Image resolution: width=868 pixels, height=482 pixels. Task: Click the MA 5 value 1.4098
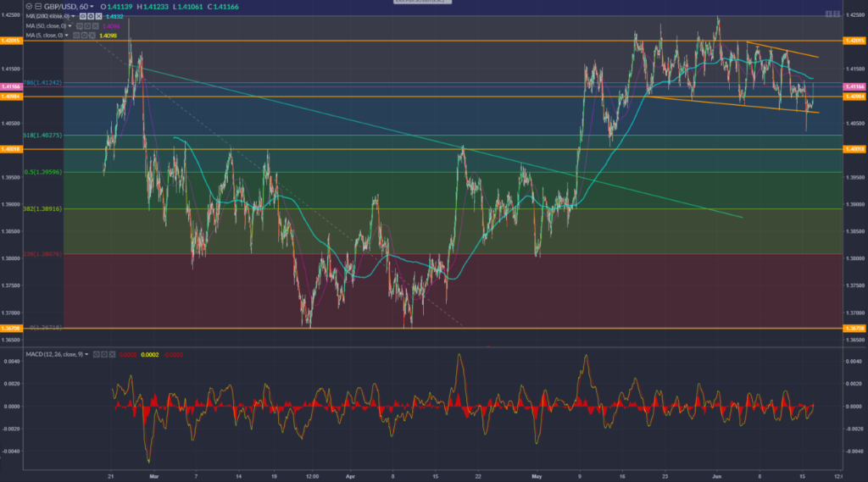point(108,36)
